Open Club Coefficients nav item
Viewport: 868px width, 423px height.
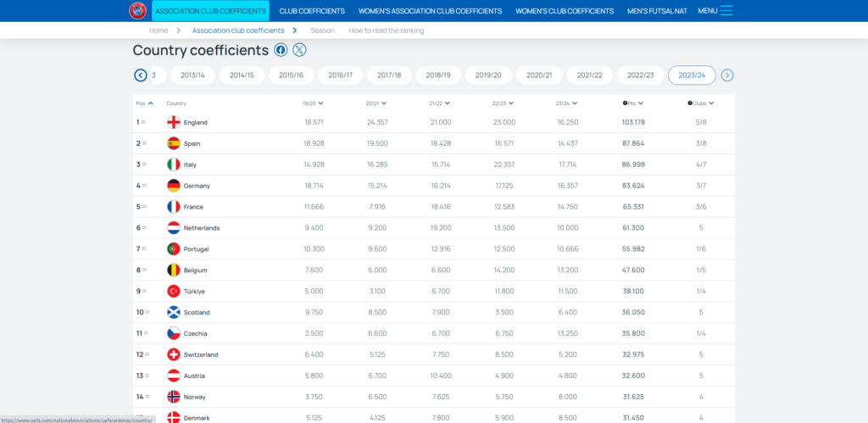(x=312, y=11)
